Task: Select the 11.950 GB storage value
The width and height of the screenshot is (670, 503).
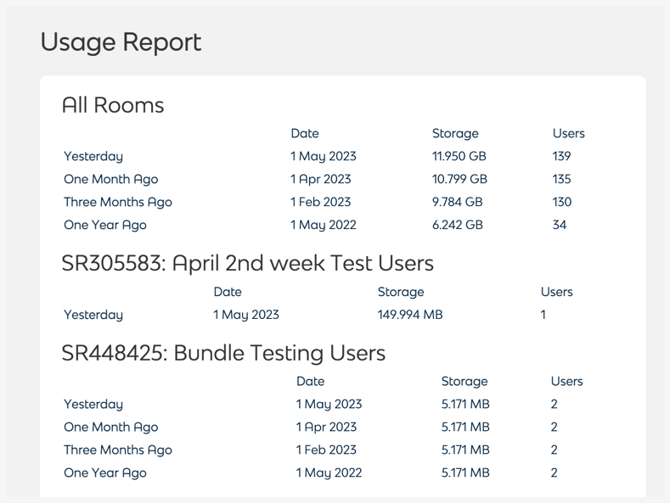Action: [x=459, y=156]
